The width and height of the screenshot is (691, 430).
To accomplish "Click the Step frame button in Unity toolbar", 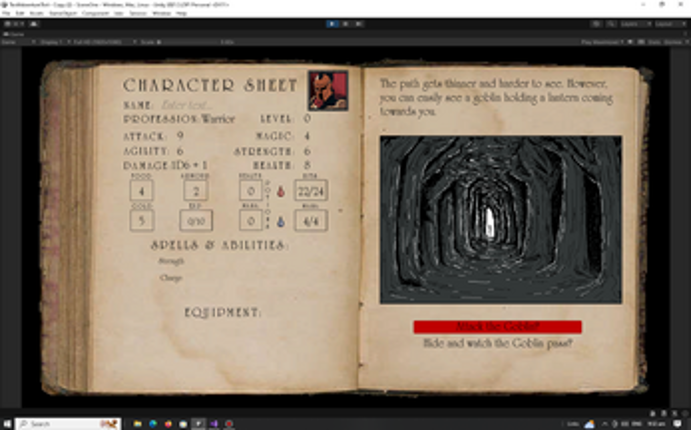I will tap(359, 24).
